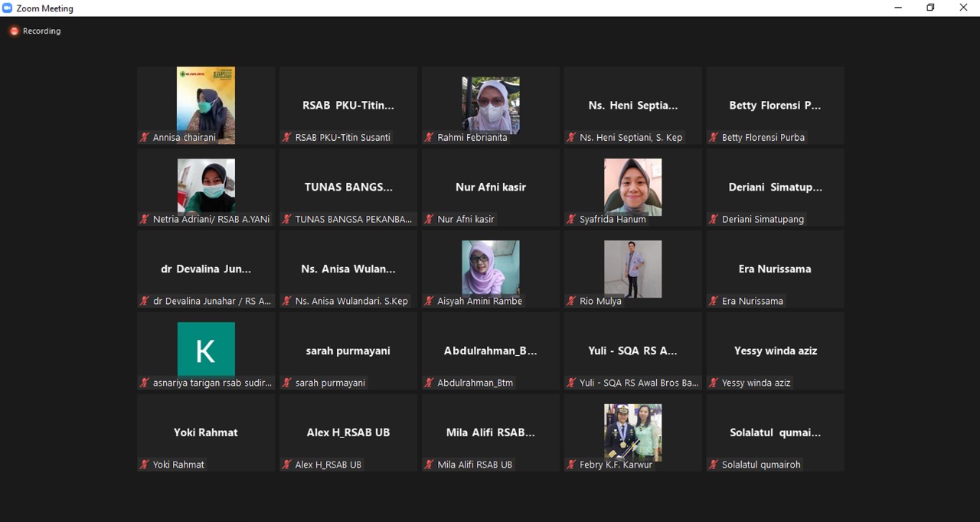
Task: Click muted mic icon beside asnariya tarigan
Action: tap(145, 383)
